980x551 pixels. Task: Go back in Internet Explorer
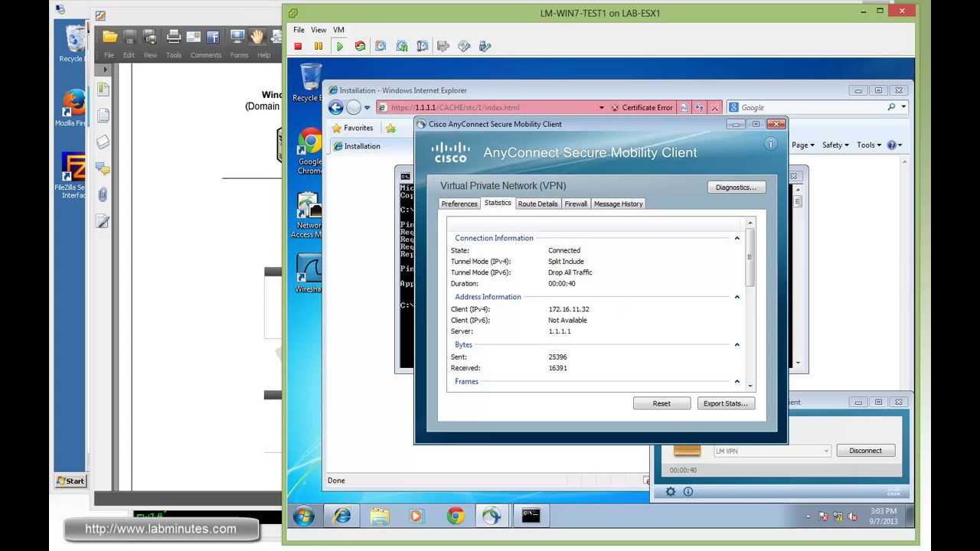point(336,108)
